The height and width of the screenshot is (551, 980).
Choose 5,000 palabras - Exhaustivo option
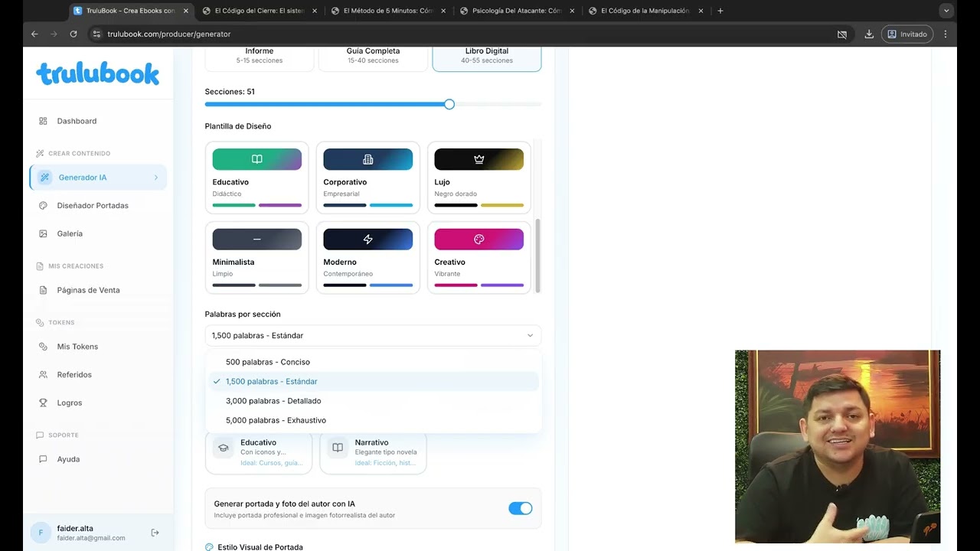click(373, 420)
